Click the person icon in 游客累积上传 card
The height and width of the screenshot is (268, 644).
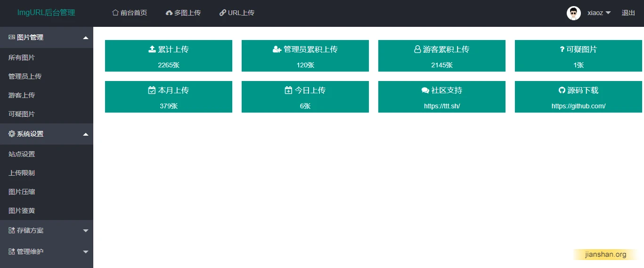point(417,49)
